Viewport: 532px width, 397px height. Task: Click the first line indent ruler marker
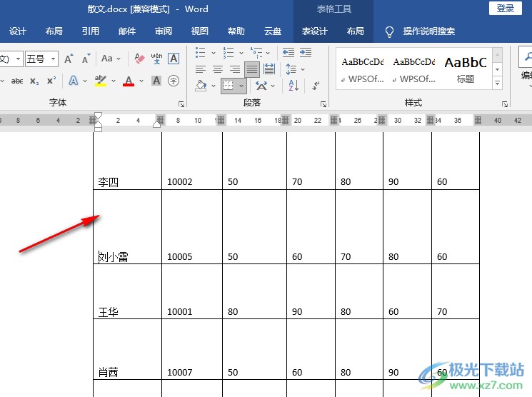click(x=98, y=116)
